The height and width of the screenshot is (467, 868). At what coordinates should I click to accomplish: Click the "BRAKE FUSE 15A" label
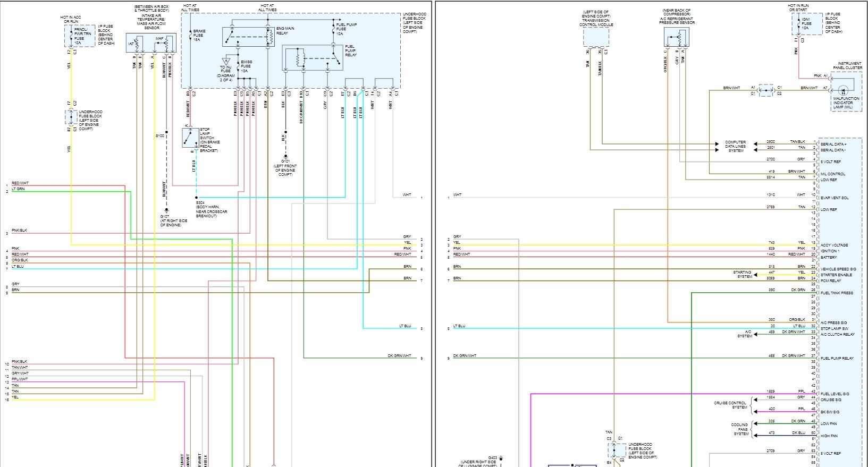pos(199,36)
